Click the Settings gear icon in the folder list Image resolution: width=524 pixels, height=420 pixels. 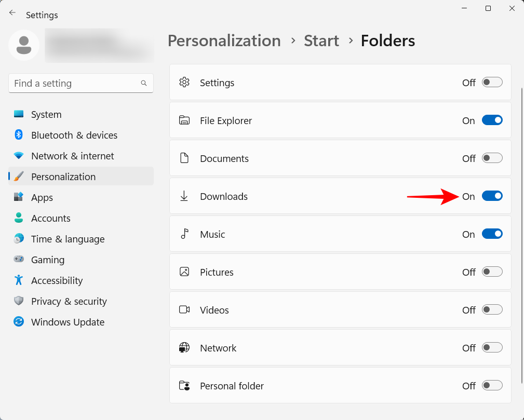point(184,82)
